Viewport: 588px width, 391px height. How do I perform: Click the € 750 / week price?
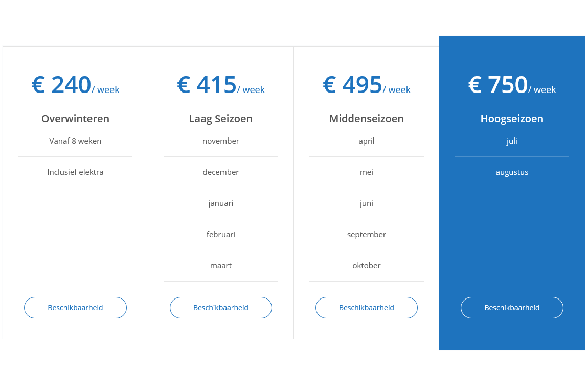[512, 85]
